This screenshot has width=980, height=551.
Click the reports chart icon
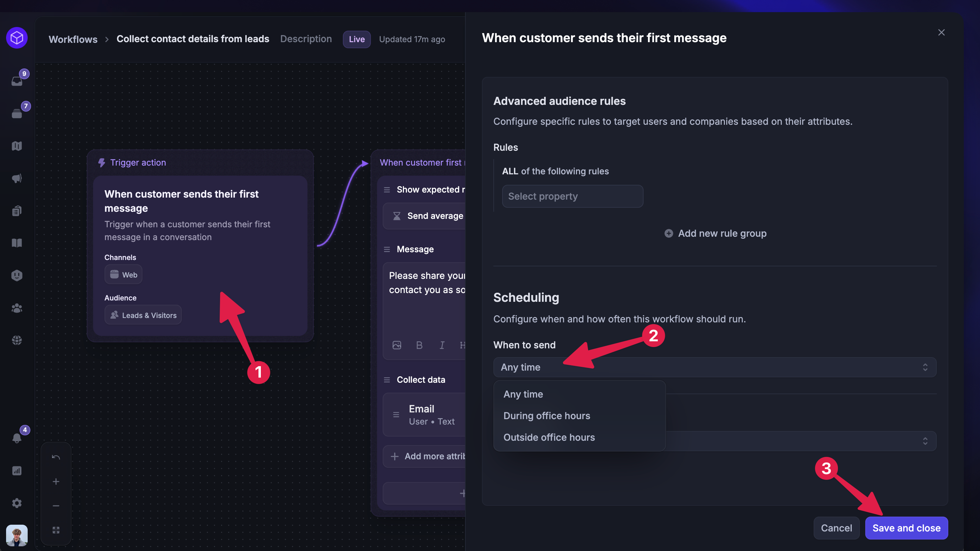(x=17, y=471)
